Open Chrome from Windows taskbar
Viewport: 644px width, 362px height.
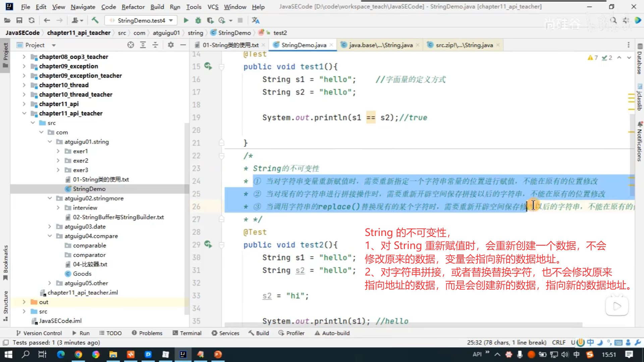point(78,355)
